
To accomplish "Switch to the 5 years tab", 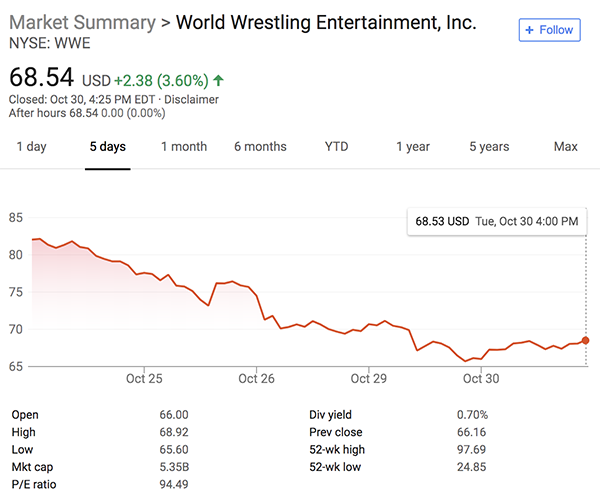I will pos(489,147).
